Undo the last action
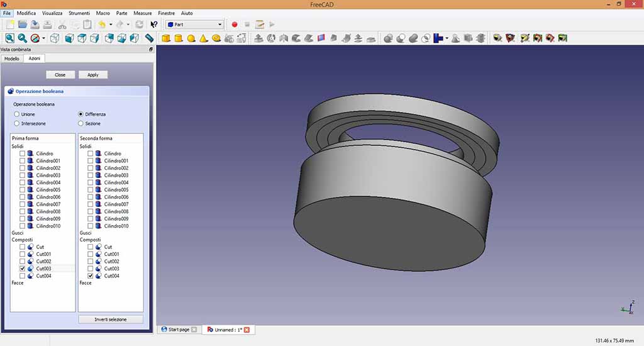 (x=101, y=25)
